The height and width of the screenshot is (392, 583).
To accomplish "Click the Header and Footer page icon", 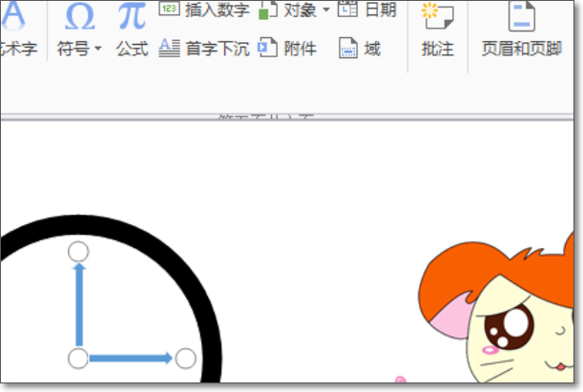I will pyautogui.click(x=522, y=16).
